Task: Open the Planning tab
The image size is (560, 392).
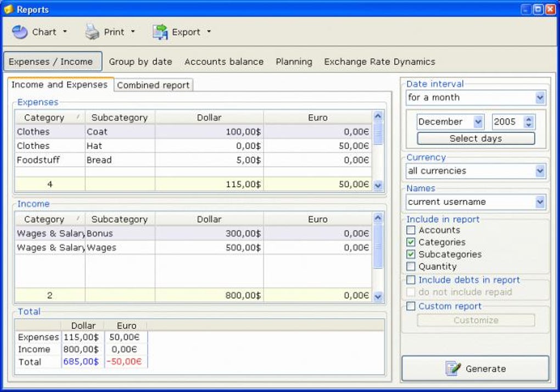Action: coord(294,61)
